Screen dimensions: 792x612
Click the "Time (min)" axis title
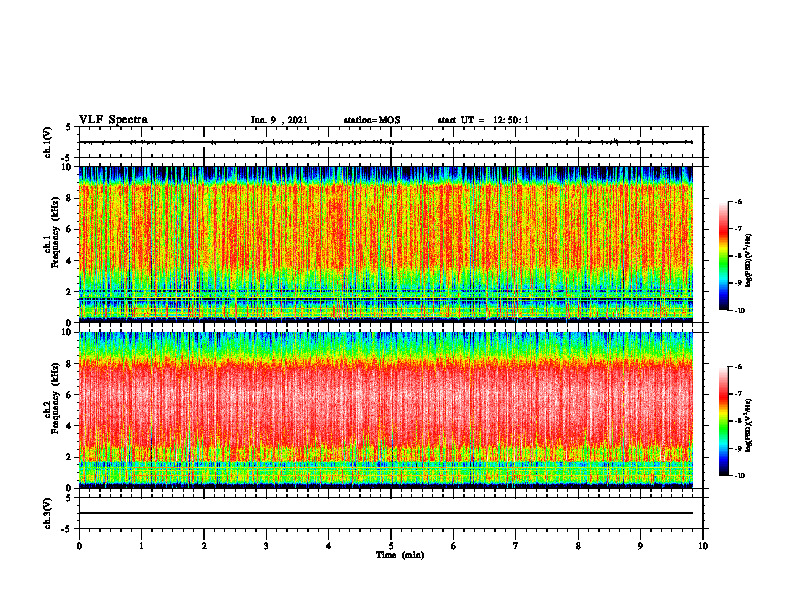point(400,555)
